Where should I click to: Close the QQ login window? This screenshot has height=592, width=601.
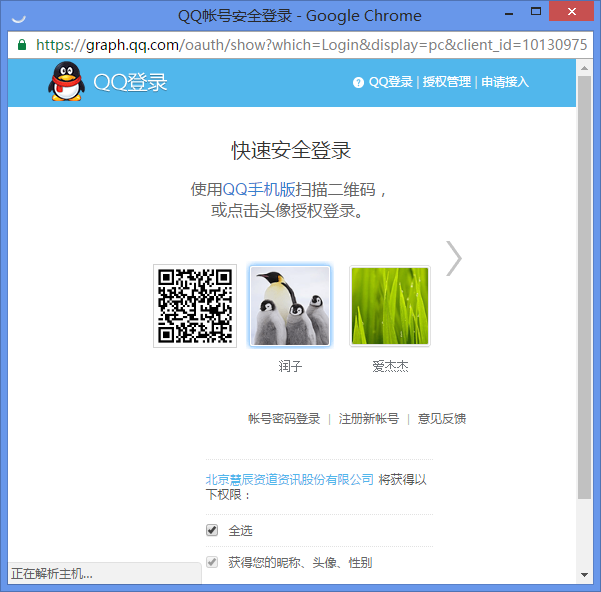(571, 11)
